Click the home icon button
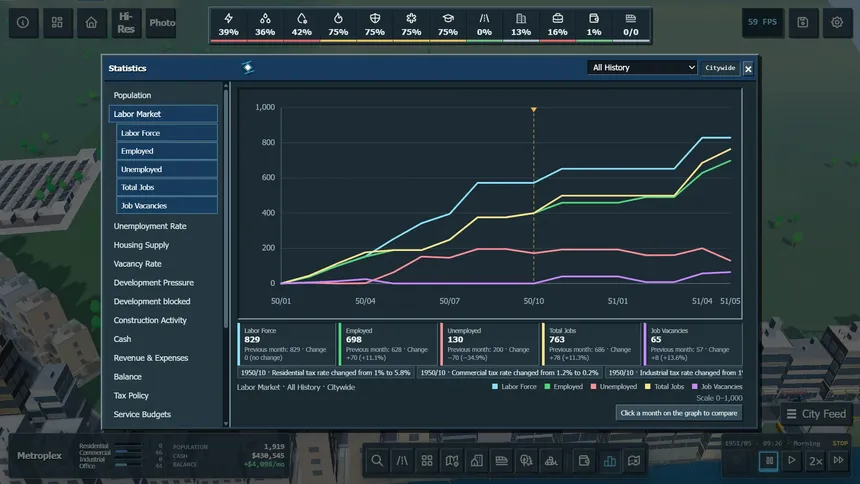 click(91, 22)
